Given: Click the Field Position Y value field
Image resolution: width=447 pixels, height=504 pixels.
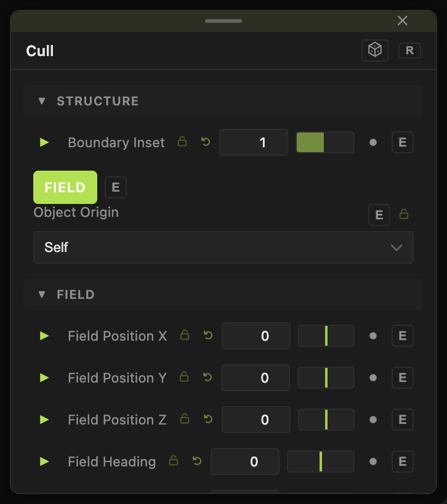Looking at the screenshot, I should point(256,378).
